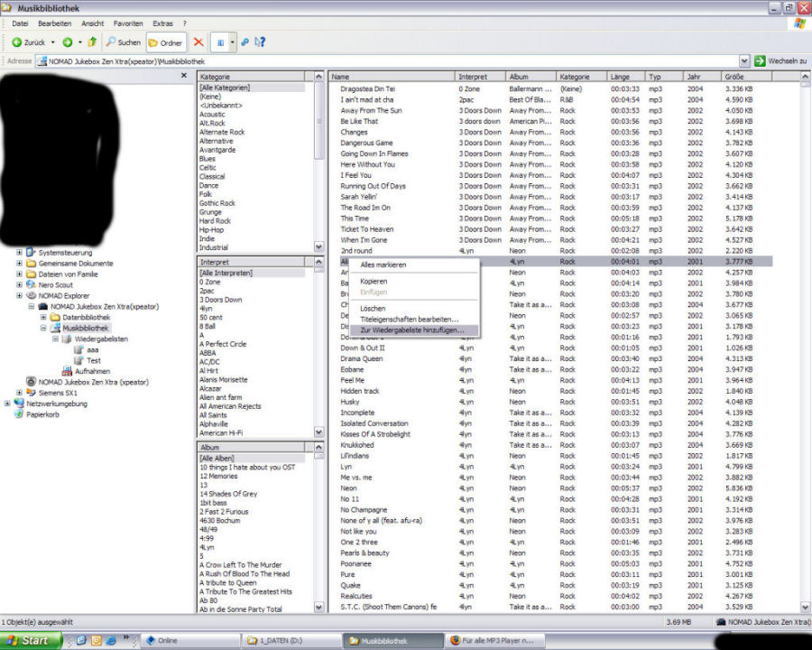Click down arrow of Kategorie list scrollbar
Screen dimensions: 812x650
[x=319, y=247]
